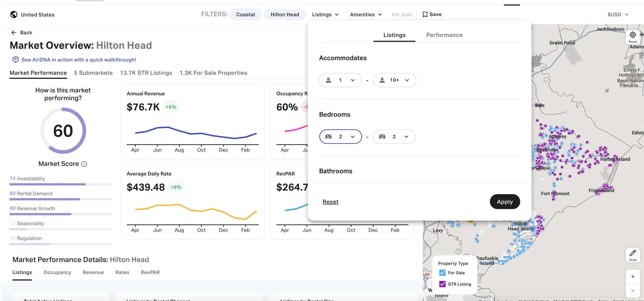Click the back arrow icon
The width and height of the screenshot is (644, 301).
[x=14, y=33]
